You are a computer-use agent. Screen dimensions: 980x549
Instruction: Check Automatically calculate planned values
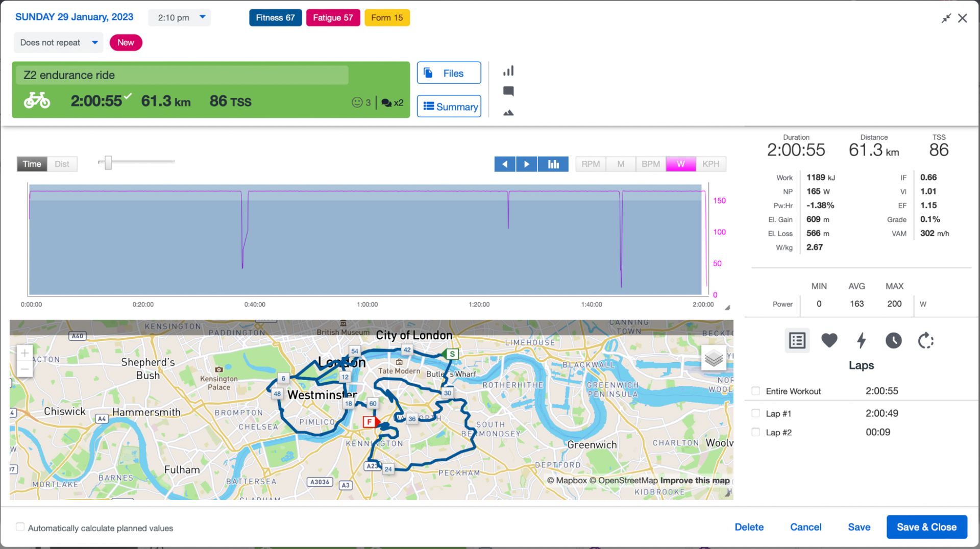pos(19,527)
